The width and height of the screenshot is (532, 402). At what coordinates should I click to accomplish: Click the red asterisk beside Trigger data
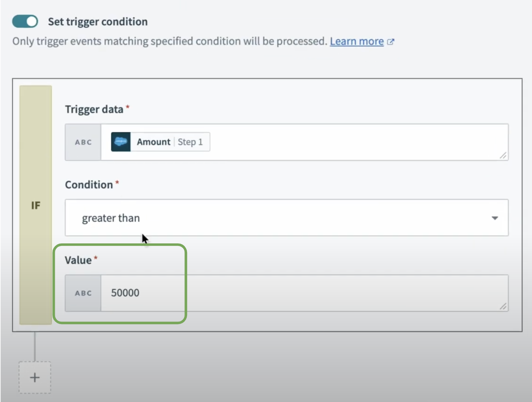tap(127, 106)
